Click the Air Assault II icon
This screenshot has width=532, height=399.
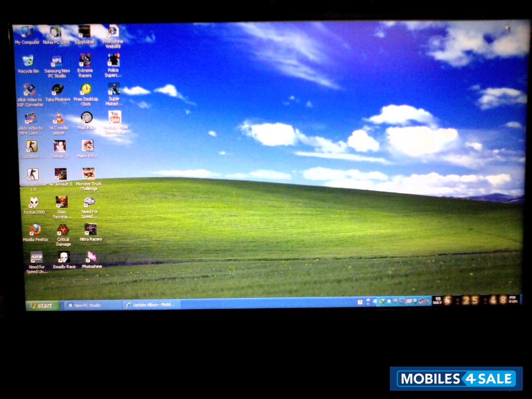(61, 175)
